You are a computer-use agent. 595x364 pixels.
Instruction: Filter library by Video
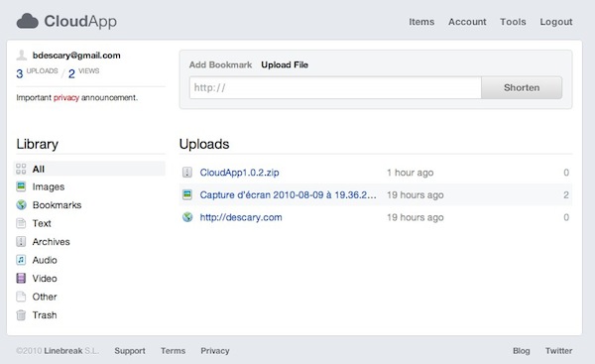point(45,279)
